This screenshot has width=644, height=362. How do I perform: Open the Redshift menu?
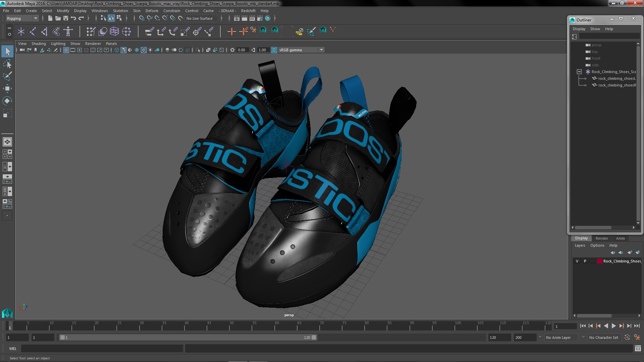pyautogui.click(x=248, y=11)
